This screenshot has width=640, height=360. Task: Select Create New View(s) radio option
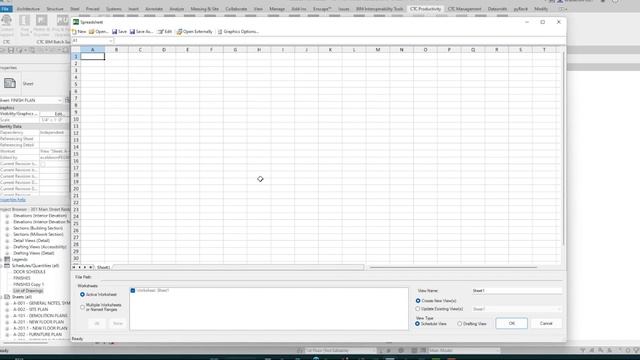[418, 301]
